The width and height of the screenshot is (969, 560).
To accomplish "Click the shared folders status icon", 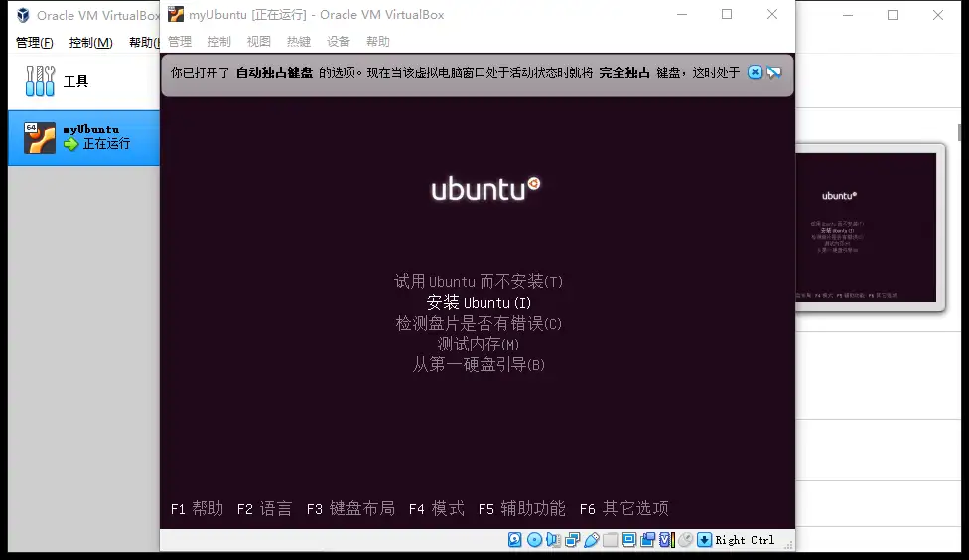I will pos(611,540).
